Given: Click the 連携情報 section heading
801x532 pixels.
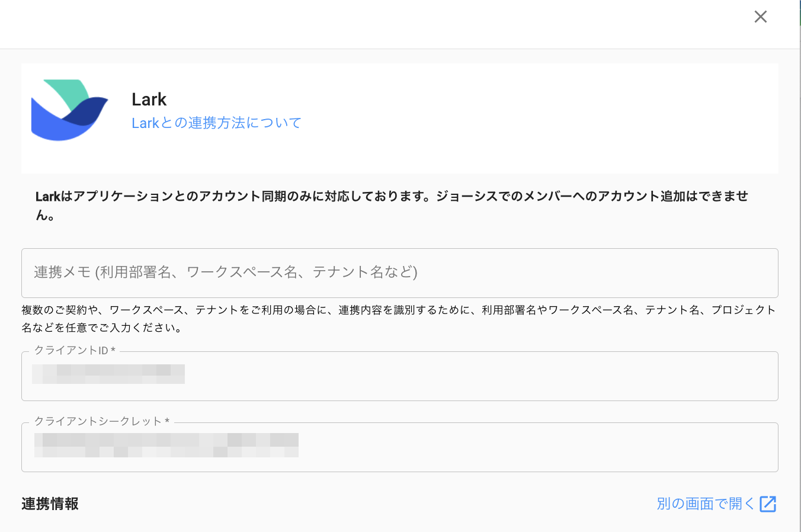Looking at the screenshot, I should click(x=50, y=504).
